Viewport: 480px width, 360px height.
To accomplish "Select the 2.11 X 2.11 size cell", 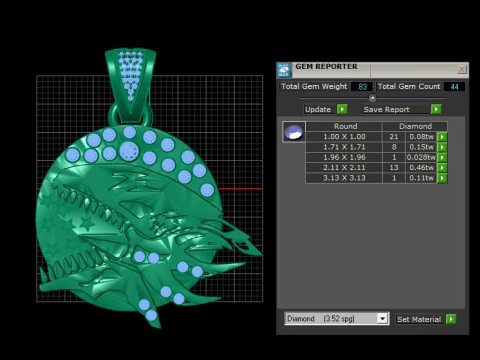I will pyautogui.click(x=344, y=168).
